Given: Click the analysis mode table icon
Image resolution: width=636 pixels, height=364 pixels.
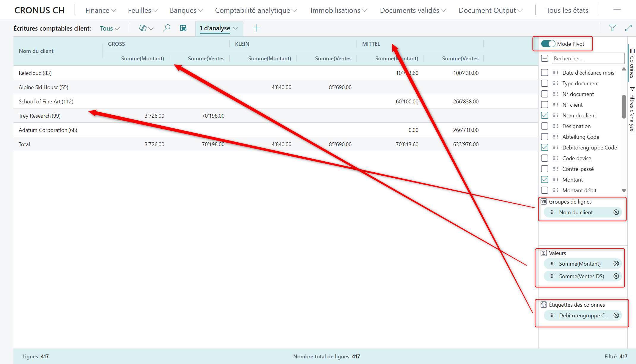Looking at the screenshot, I should tap(183, 28).
